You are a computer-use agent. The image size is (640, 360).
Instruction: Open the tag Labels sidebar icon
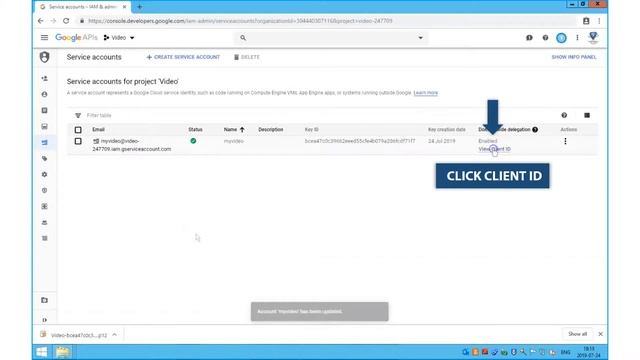pos(44,158)
